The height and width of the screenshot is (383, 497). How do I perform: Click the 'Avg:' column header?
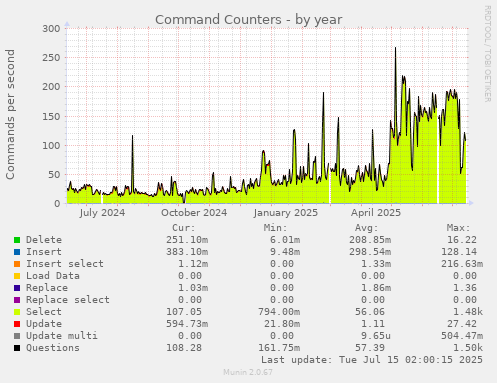tap(367, 228)
